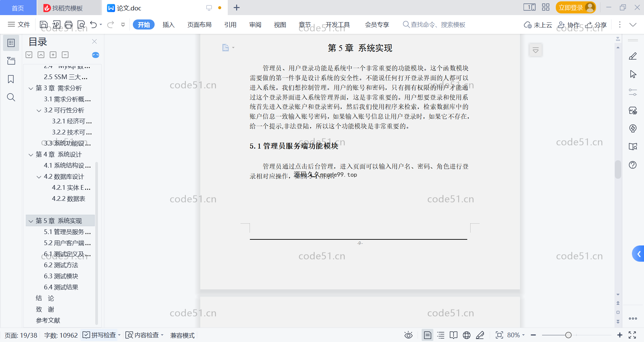
Task: Expand the ribbon chevron at top right
Action: point(633,25)
